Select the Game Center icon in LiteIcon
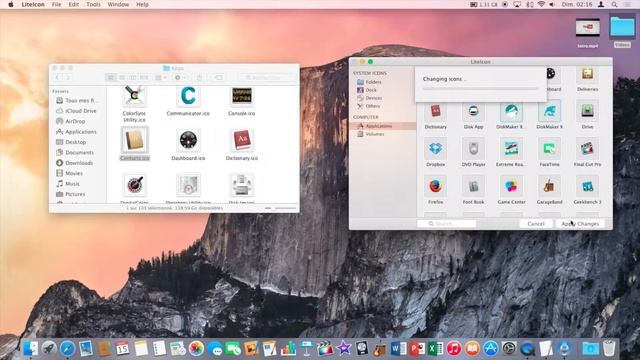 [511, 187]
